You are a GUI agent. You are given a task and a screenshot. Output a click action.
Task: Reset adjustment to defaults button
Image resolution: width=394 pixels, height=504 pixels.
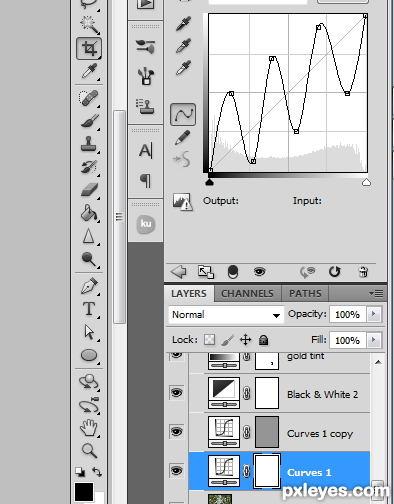334,272
